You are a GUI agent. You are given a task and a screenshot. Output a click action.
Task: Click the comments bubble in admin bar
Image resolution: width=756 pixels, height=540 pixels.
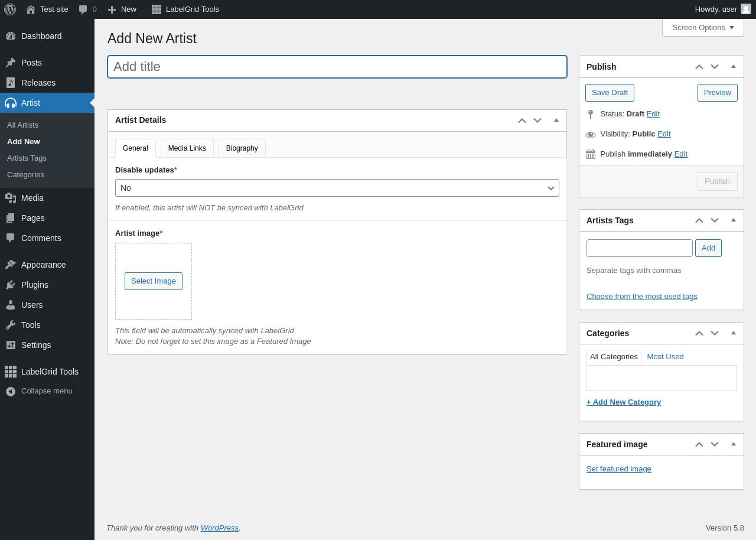pos(83,9)
